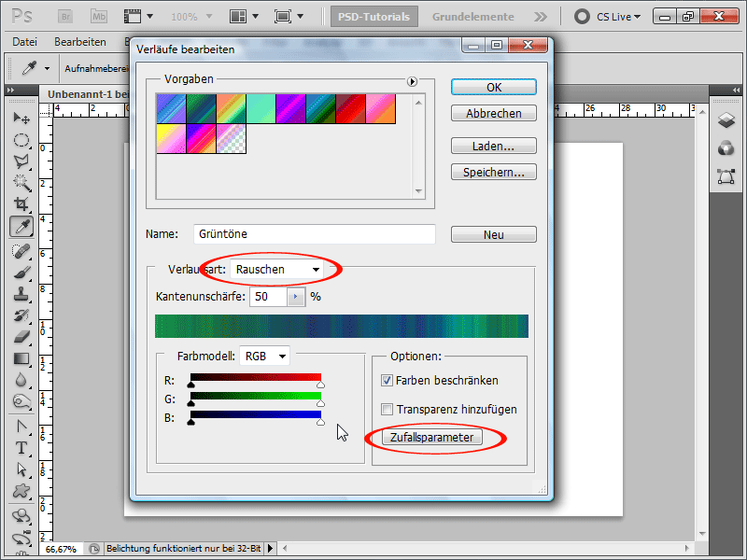
Task: Open the Channels panel icon
Action: pos(726,148)
